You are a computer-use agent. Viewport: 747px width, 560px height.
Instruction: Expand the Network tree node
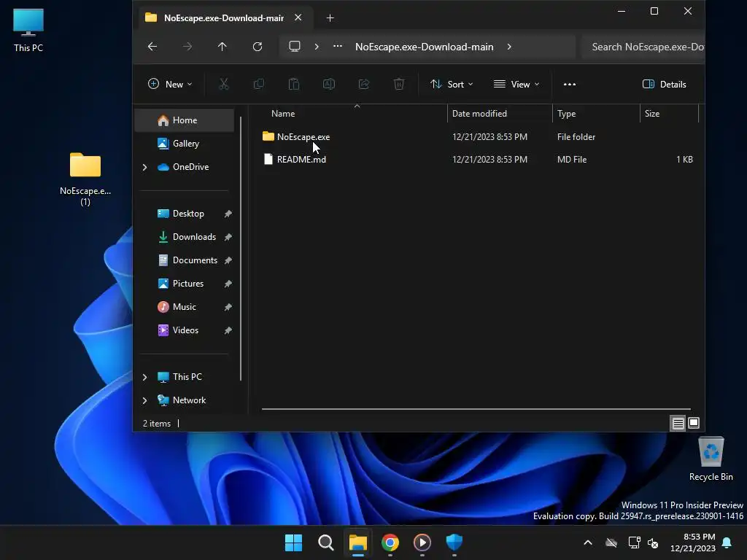(x=145, y=400)
